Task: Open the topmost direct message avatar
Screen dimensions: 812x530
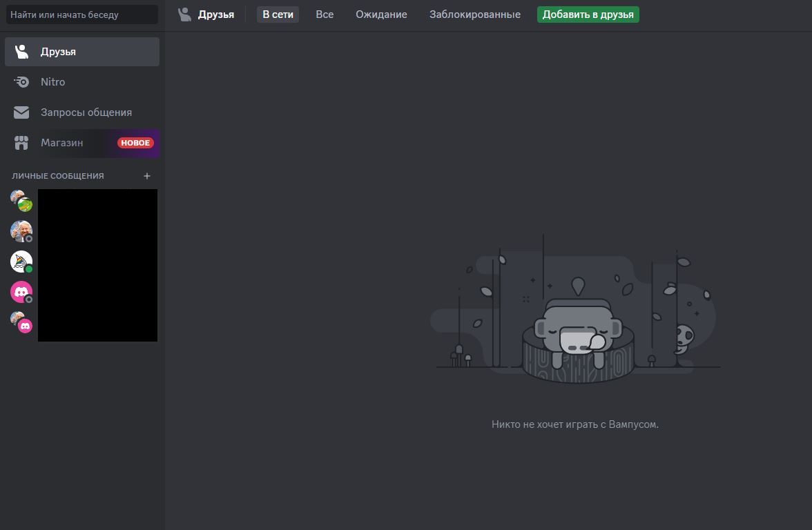Action: (19, 199)
